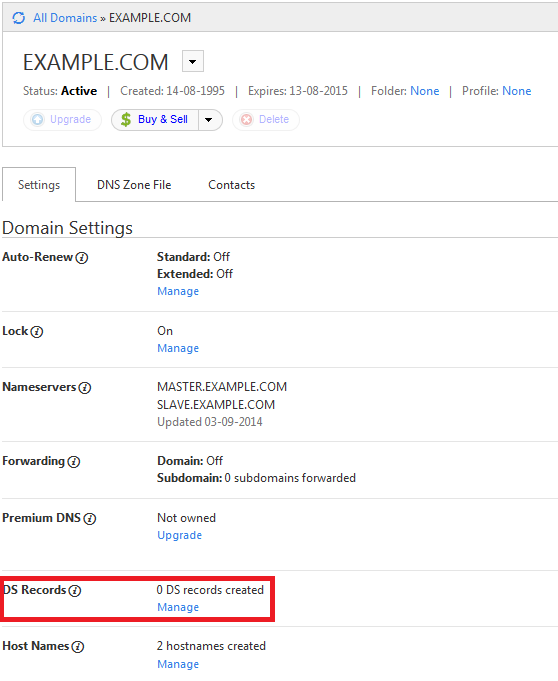
Task: Click the DS Records info icon
Action: [x=75, y=591]
